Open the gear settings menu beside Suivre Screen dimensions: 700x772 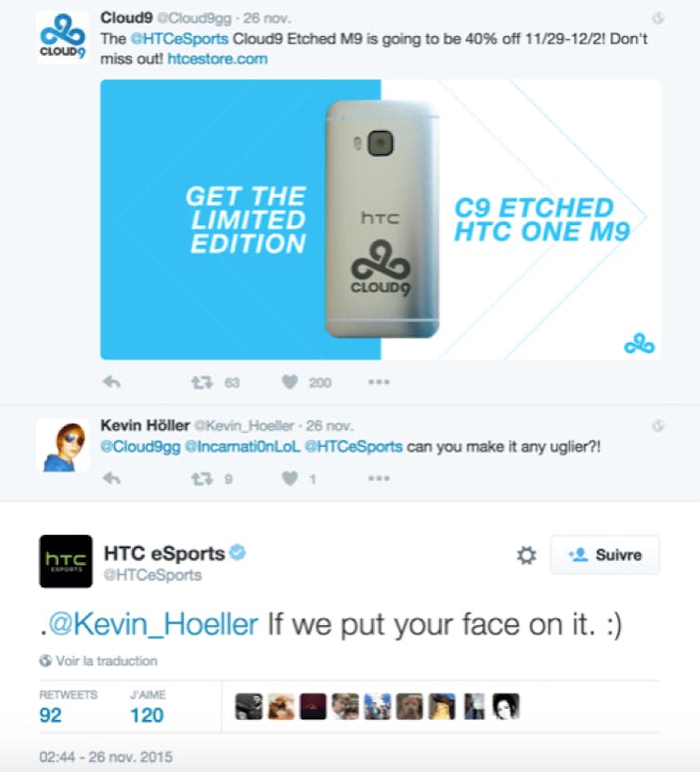(526, 555)
